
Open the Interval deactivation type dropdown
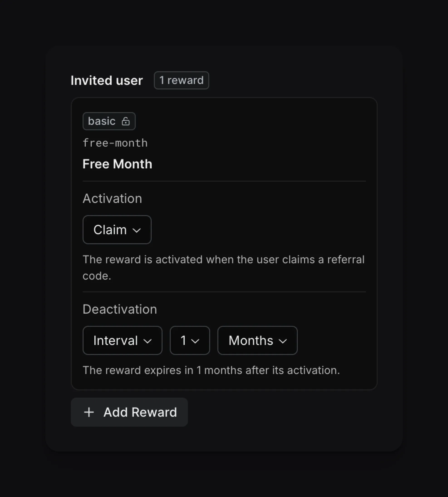click(122, 340)
